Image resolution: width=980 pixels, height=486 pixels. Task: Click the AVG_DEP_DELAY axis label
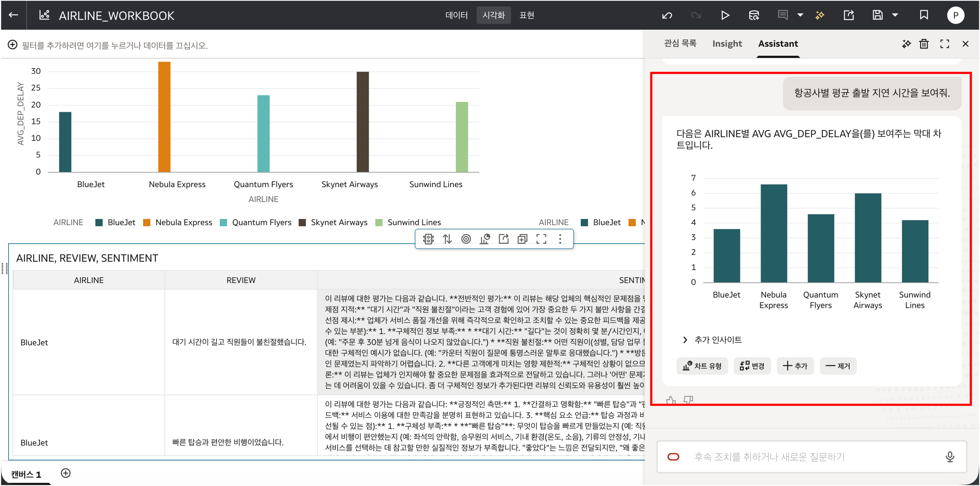[21, 114]
